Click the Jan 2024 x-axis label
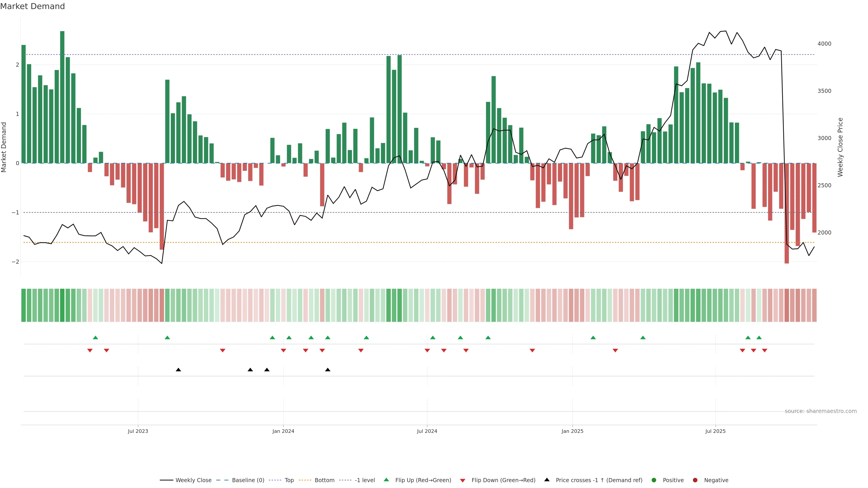 pyautogui.click(x=283, y=431)
